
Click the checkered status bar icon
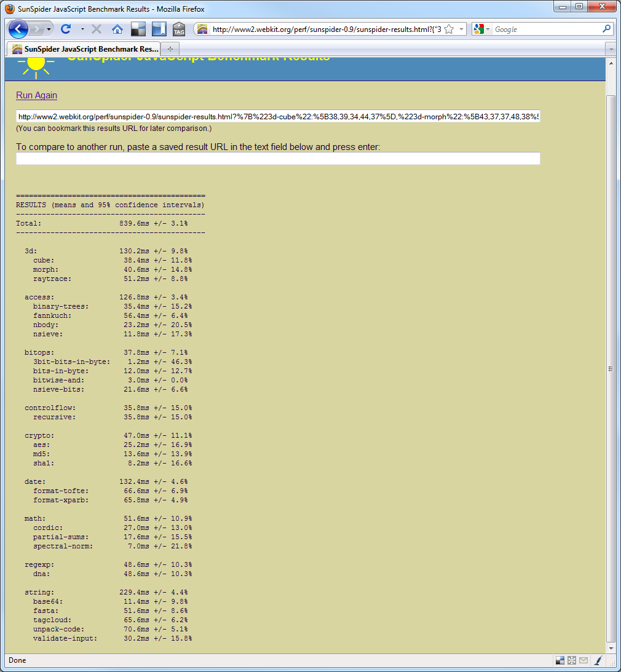560,660
